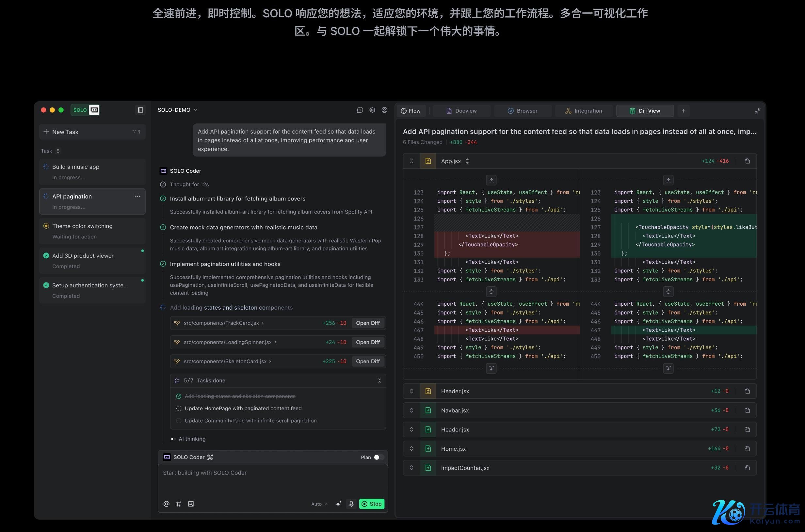Switch to the Browser tab
The image size is (805, 532).
pyautogui.click(x=523, y=111)
